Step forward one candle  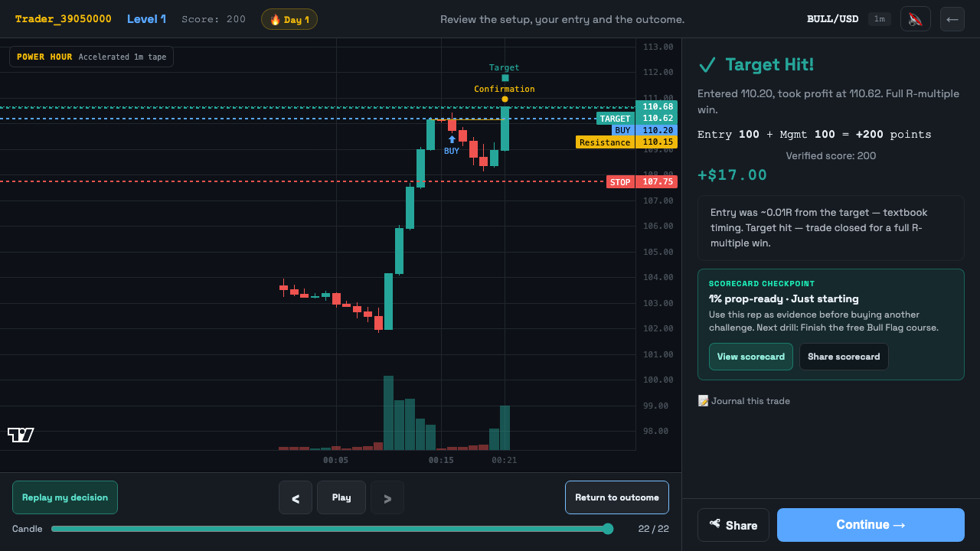click(387, 497)
